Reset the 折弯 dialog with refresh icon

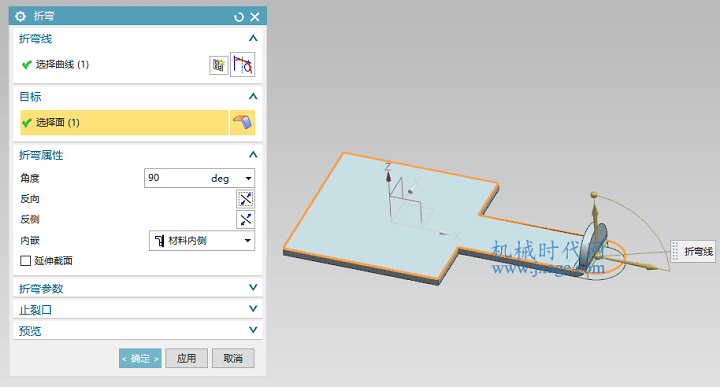click(x=239, y=17)
